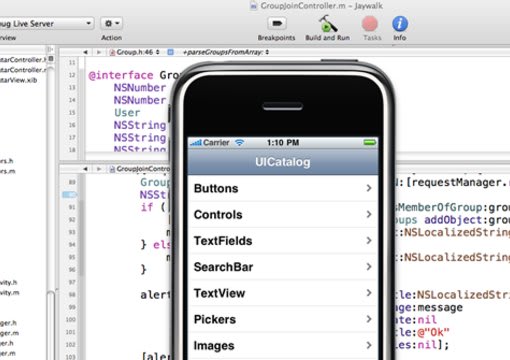
Task: Open TextFields row in UICatalog simulator
Action: pos(283,241)
